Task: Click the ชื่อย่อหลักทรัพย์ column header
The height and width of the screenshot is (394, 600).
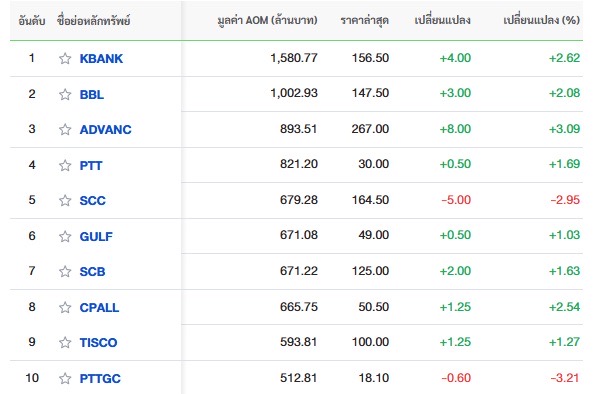Action: click(94, 20)
